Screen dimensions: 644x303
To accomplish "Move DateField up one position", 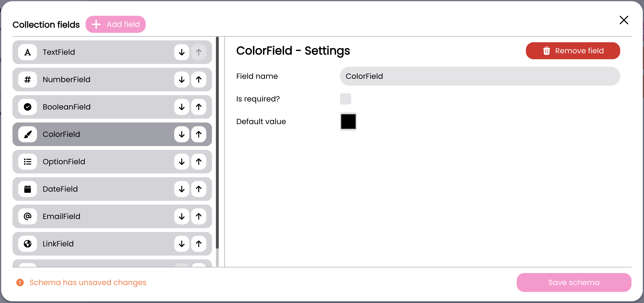I will coord(198,189).
